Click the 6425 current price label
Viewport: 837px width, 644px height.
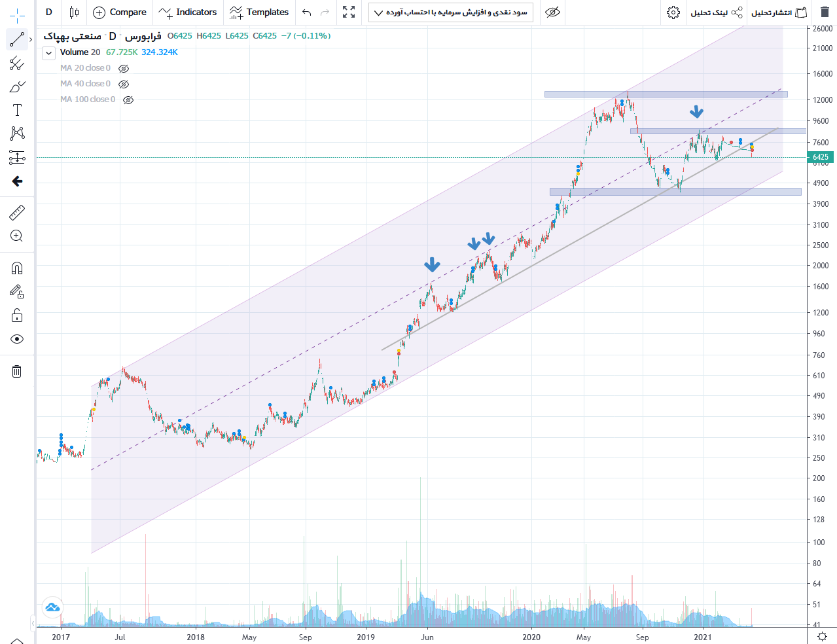[x=821, y=157]
